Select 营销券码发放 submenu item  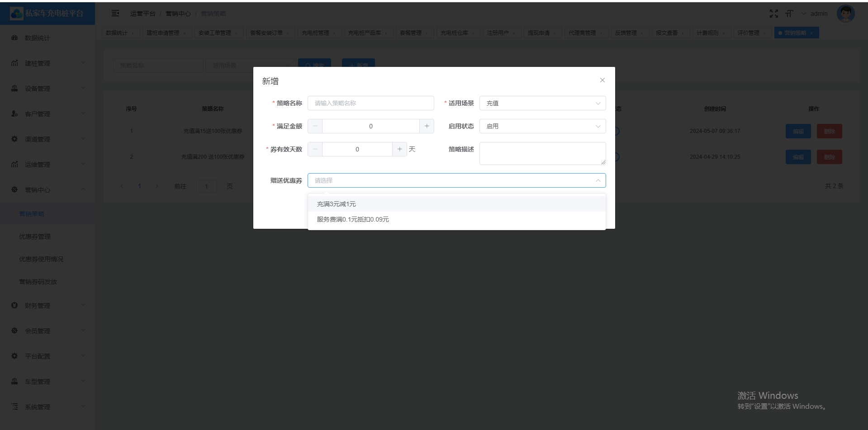(47, 282)
